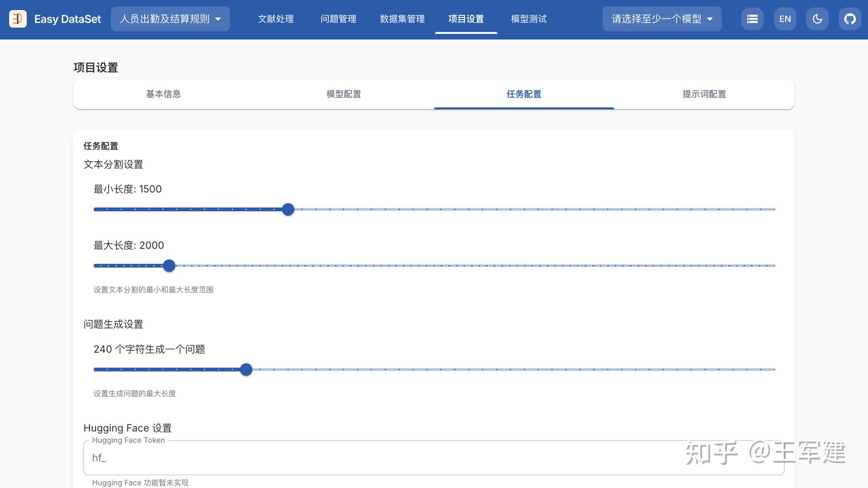This screenshot has height=488, width=868.
Task: Open the 文献处理 menu item
Action: [275, 19]
